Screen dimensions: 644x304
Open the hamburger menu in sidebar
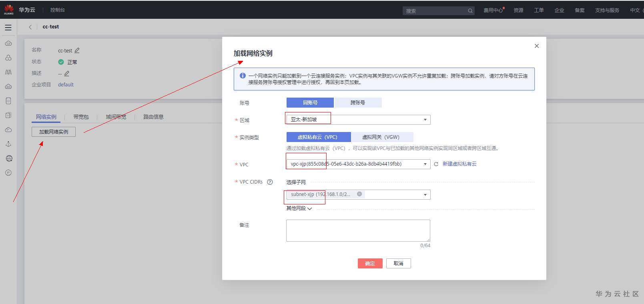click(8, 28)
